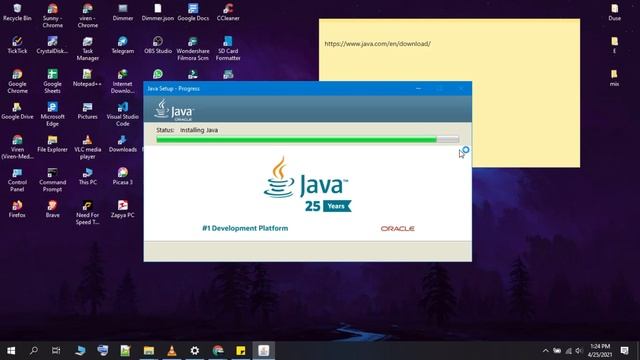
Task: Open the File Explorer desktop shortcut
Action: (53, 144)
